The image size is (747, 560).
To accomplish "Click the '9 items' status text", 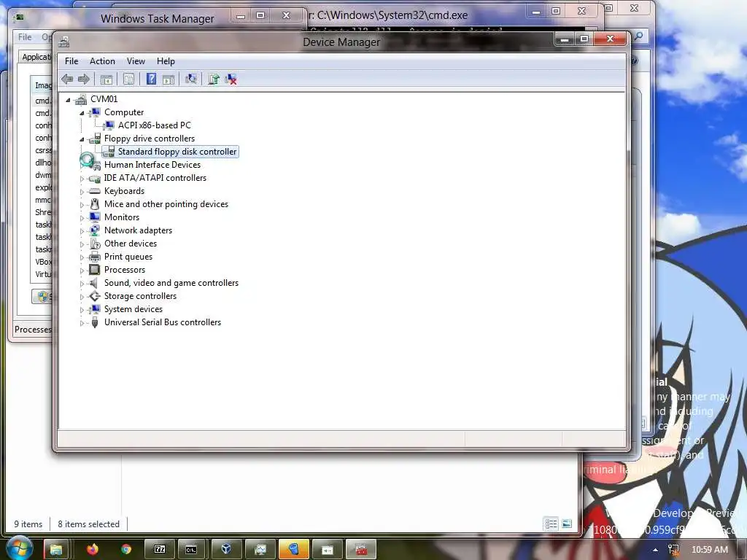I will tap(28, 524).
